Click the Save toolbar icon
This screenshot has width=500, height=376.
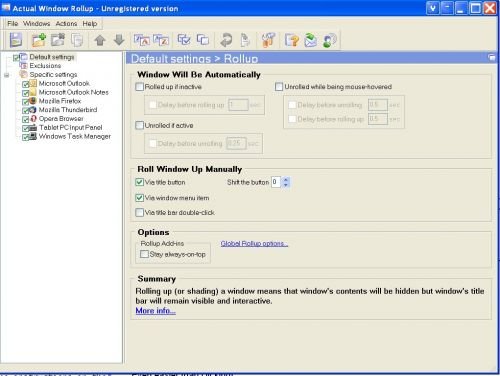click(x=16, y=40)
